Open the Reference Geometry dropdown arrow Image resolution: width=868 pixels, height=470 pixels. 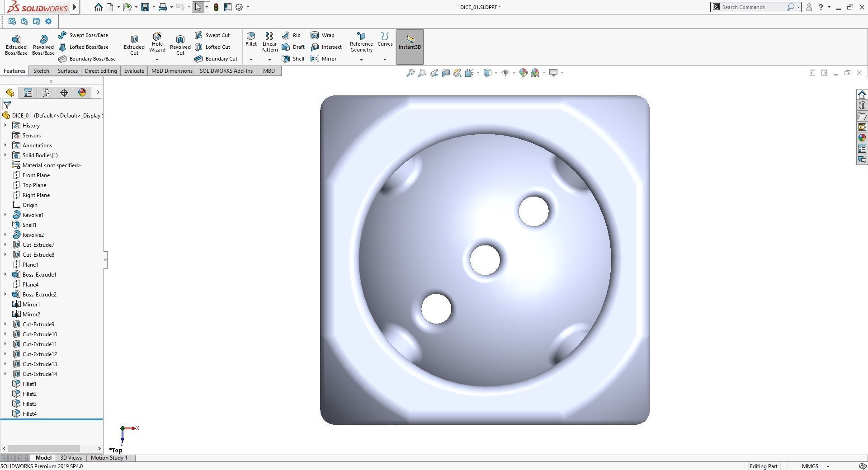(361, 60)
